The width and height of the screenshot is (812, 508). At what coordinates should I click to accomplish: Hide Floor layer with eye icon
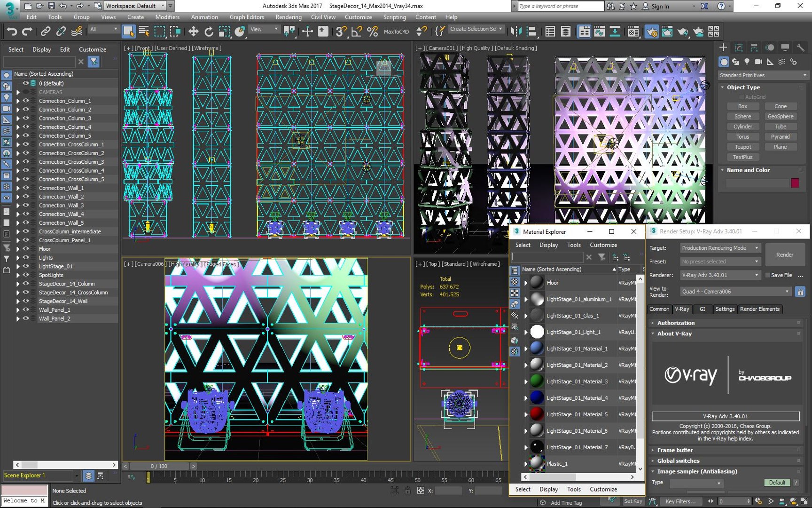(x=26, y=249)
